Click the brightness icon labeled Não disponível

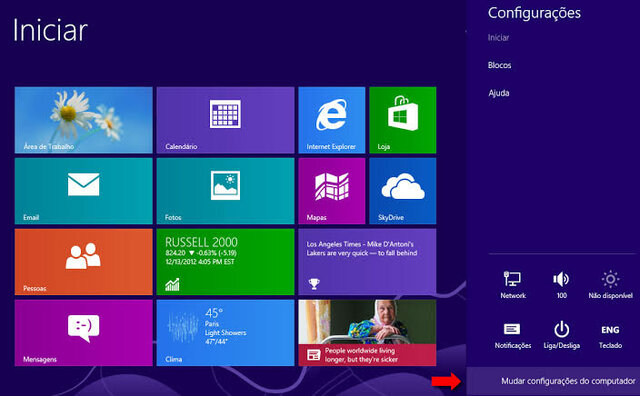tap(610, 285)
